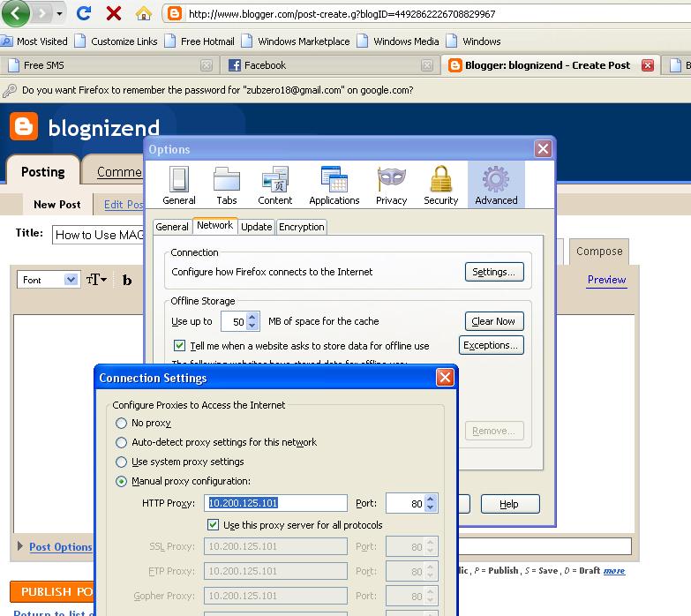Select the Privacy mask icon in Options
Viewport: 691px width, 616px height.
[391, 185]
